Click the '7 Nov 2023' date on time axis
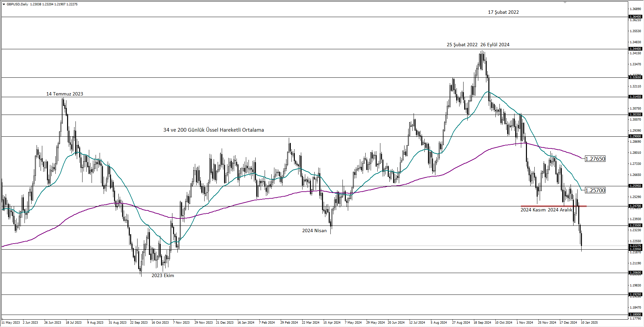The width and height of the screenshot is (644, 327). pyautogui.click(x=181, y=323)
